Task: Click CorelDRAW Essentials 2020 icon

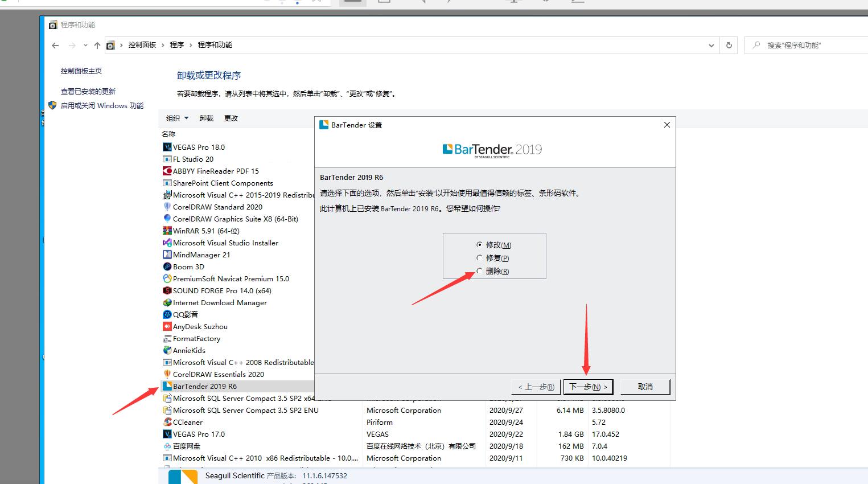Action: (167, 374)
